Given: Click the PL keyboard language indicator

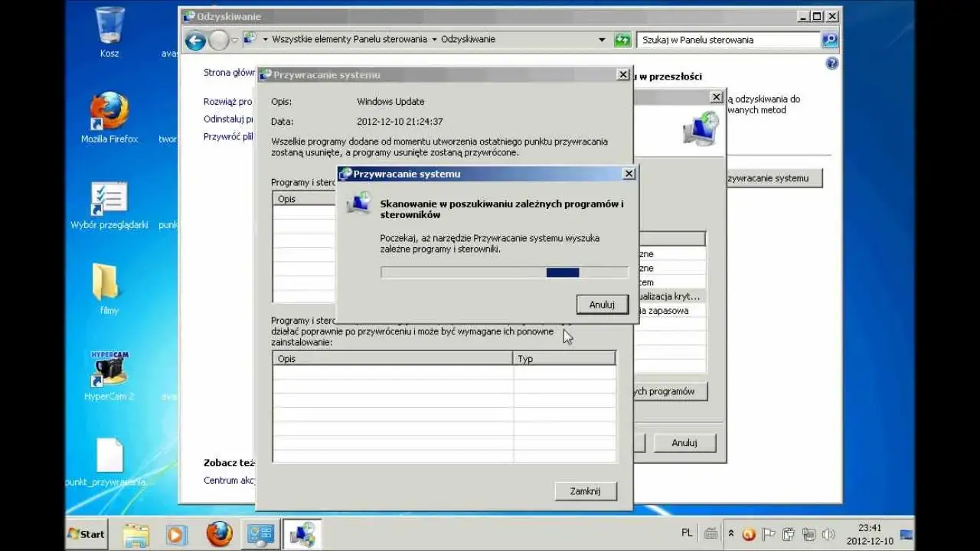Looking at the screenshot, I should [687, 532].
